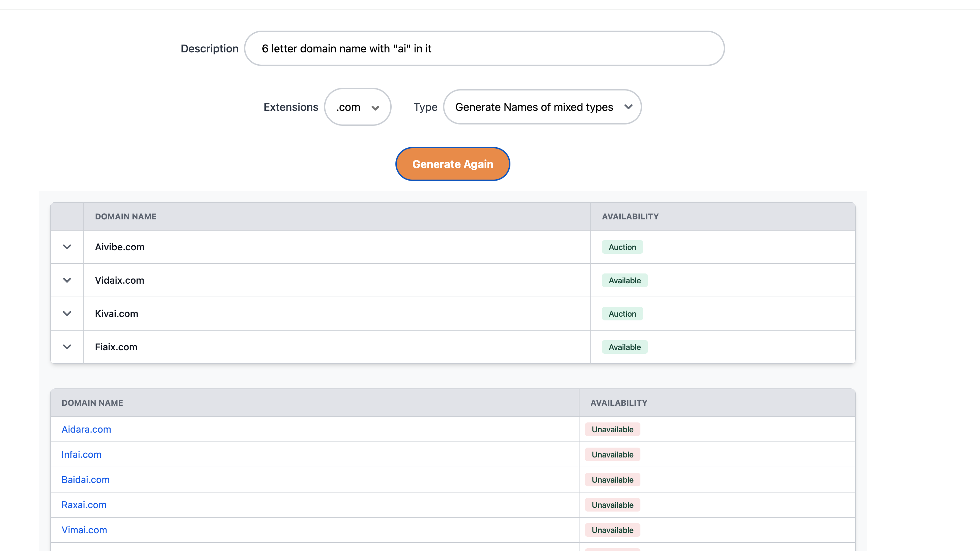The width and height of the screenshot is (980, 551).
Task: Select the Vidaix.com domain name text
Action: (119, 280)
